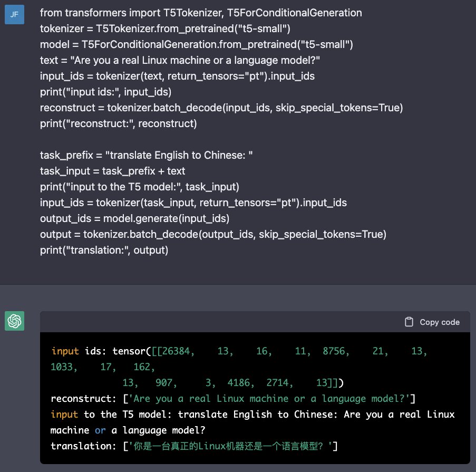Click the output_ids = model.generate(input_ids) line
Viewport: 476px width, 472px height.
coord(134,218)
